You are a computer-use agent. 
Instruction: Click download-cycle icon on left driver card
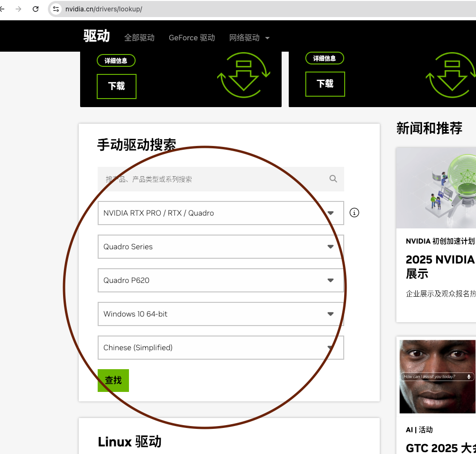click(244, 75)
